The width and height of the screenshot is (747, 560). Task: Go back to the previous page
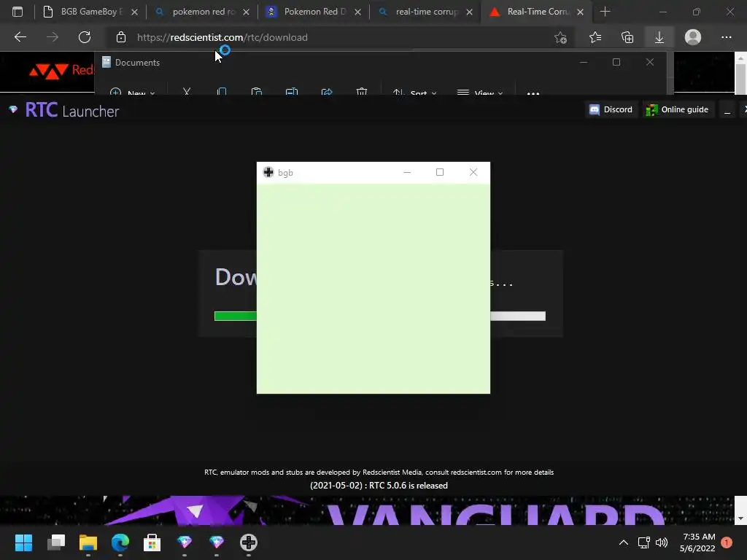pyautogui.click(x=20, y=37)
